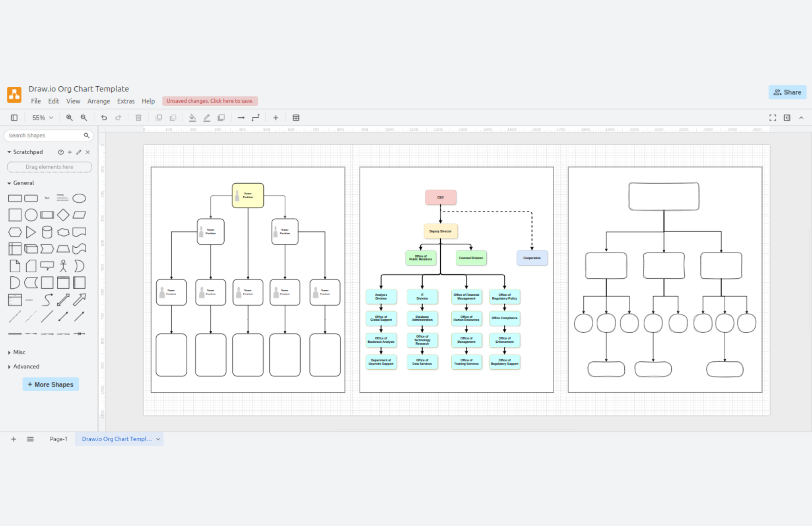
Task: Open the Org Chart Template tab dropdown
Action: 158,439
